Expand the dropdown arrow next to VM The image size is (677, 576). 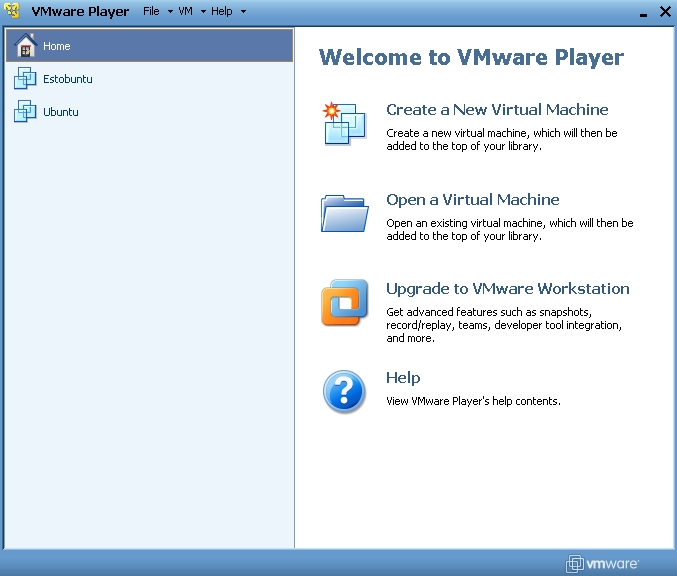203,12
